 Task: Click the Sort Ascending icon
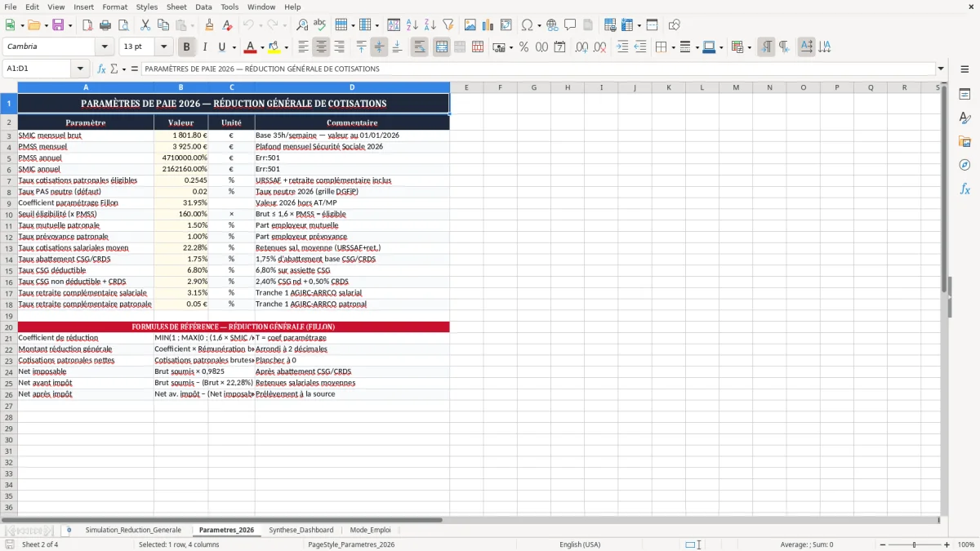pyautogui.click(x=412, y=25)
